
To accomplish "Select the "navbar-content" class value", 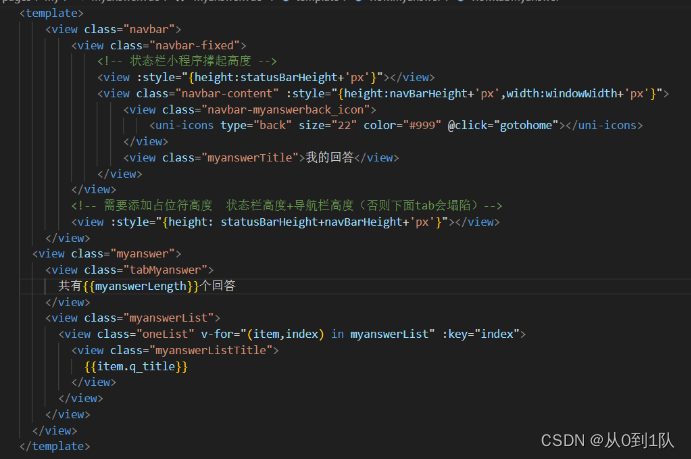I will 227,93.
